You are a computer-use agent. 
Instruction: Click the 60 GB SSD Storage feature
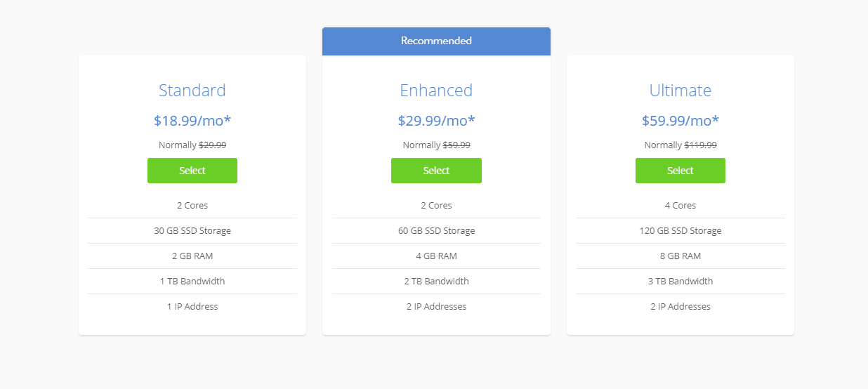(x=436, y=231)
